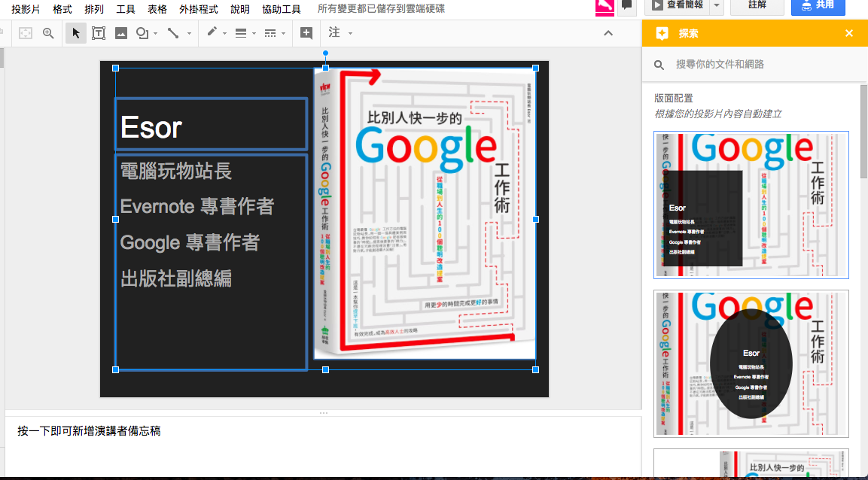Open the 外掛程式 menu
Viewport: 868px width, 480px height.
pos(199,9)
